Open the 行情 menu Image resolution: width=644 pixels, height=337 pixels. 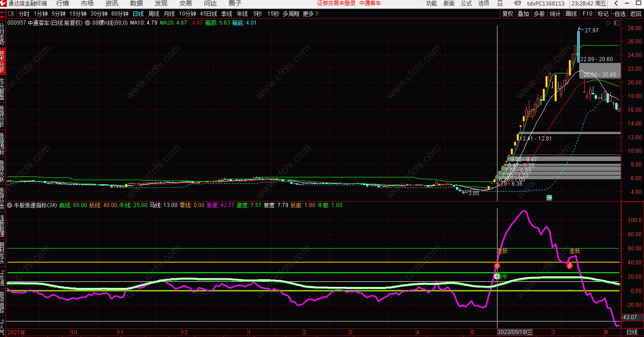pos(63,4)
